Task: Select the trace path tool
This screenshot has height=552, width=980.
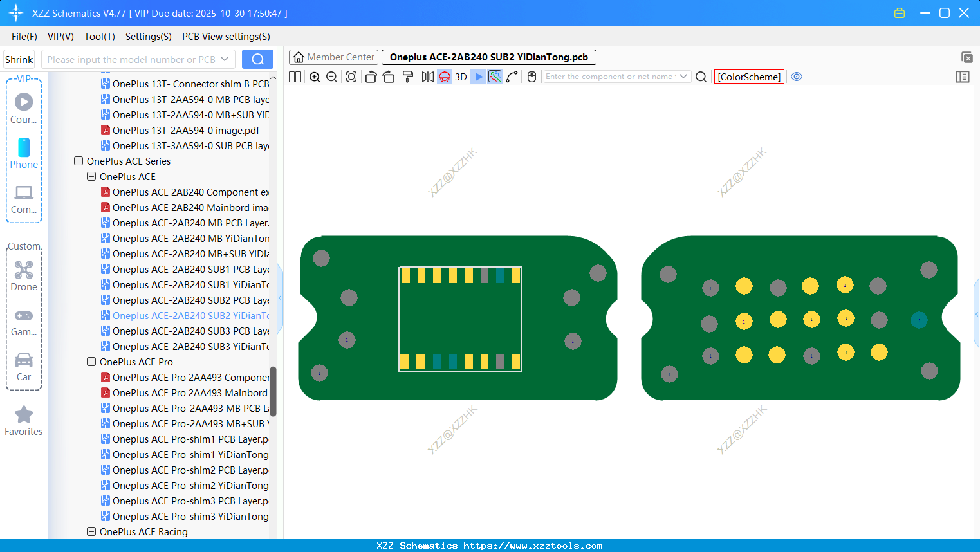Action: [512, 77]
